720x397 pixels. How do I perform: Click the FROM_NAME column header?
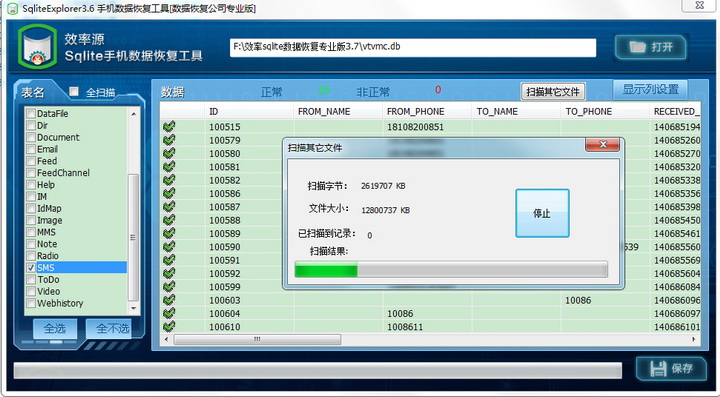338,112
